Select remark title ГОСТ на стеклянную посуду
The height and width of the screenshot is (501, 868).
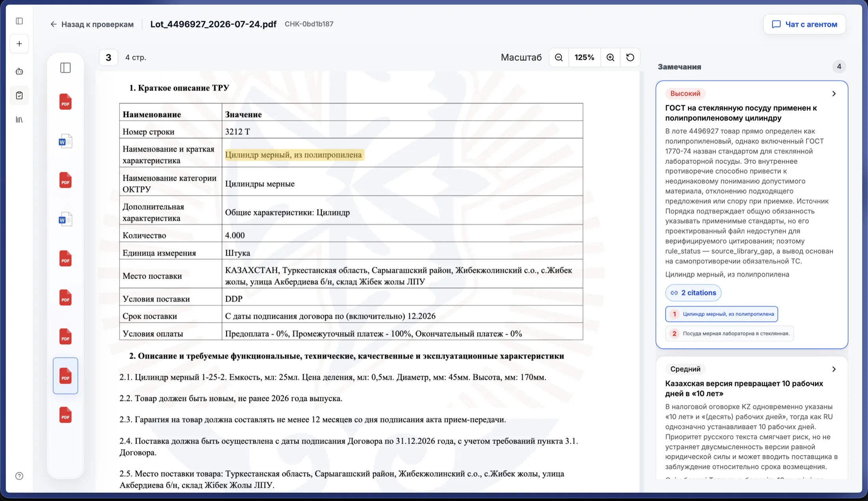point(741,113)
